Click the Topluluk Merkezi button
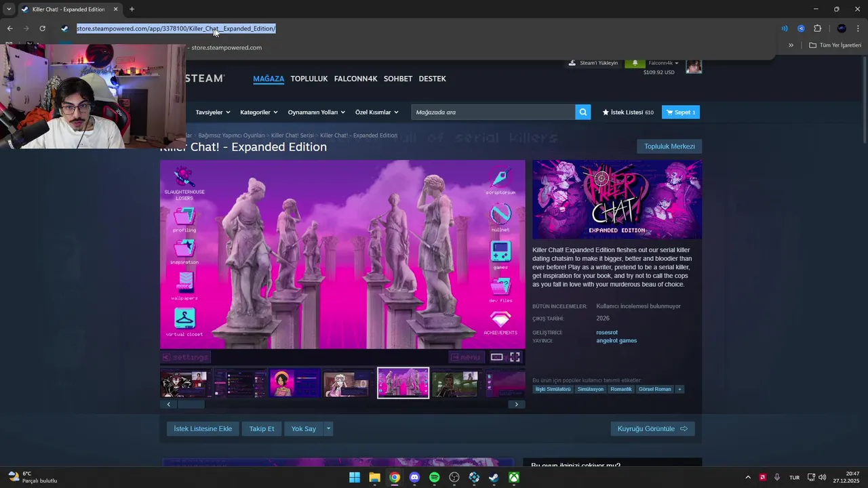Screen dimensions: 868x488 point(669,146)
